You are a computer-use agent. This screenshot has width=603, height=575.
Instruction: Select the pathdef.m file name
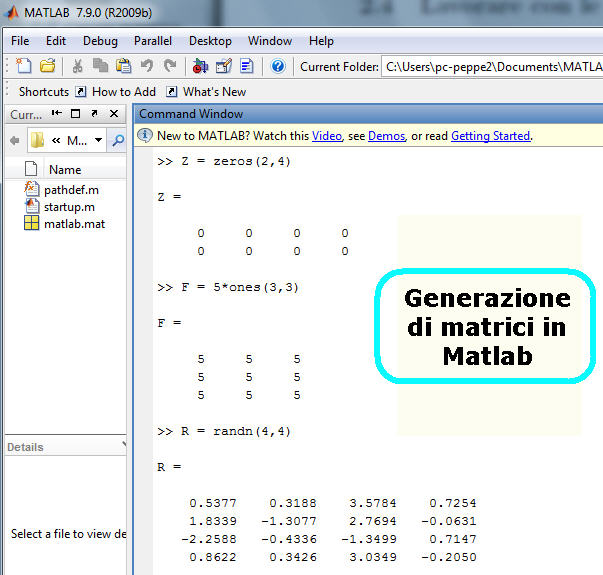coord(71,190)
